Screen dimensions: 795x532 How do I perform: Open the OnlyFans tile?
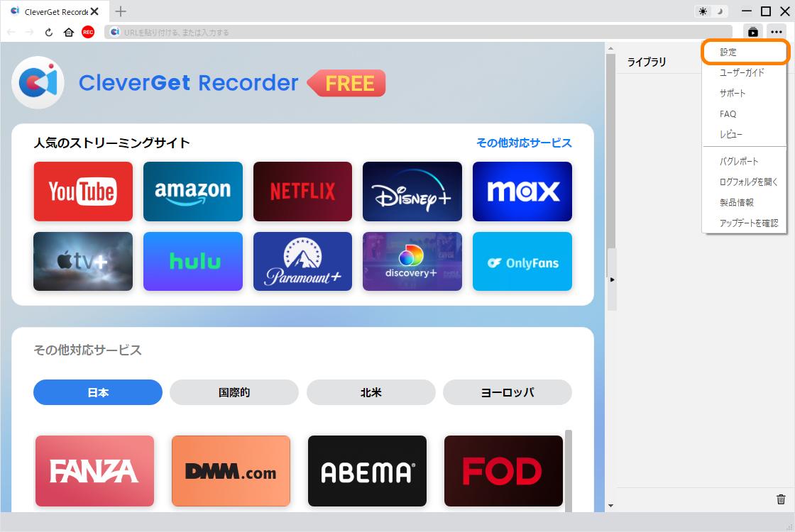coord(522,262)
